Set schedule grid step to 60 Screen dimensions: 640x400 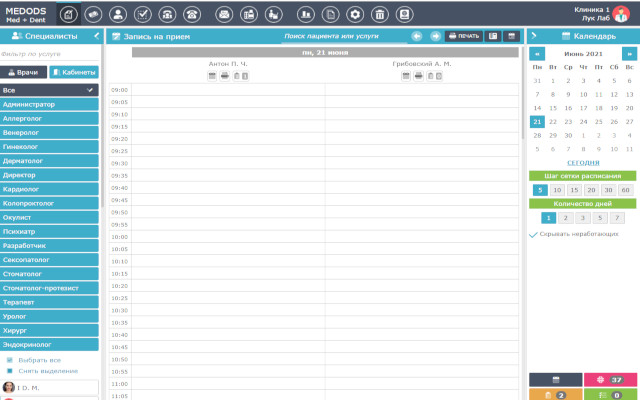click(x=625, y=190)
